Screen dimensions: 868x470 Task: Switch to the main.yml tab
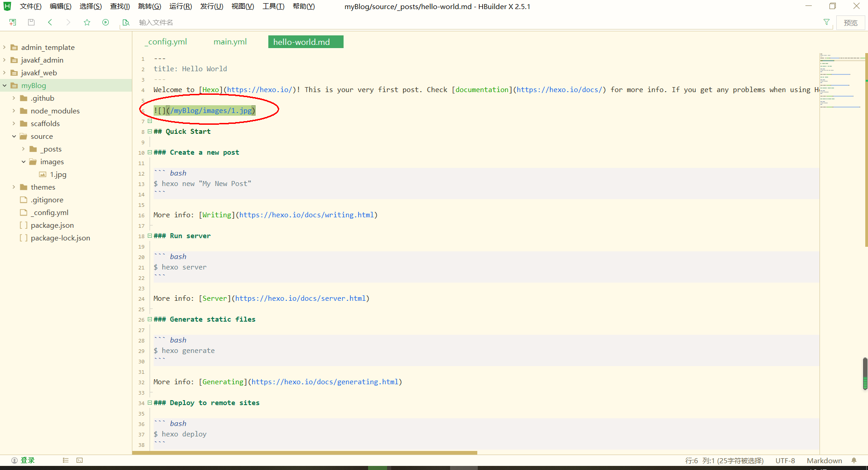[230, 42]
